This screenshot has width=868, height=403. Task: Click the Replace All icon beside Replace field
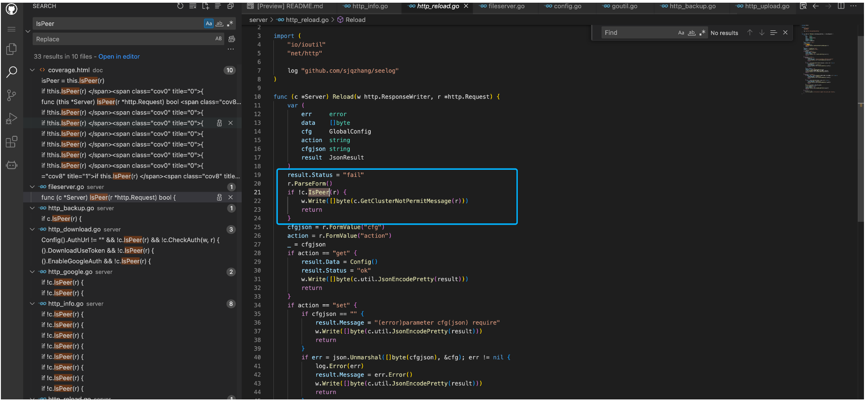tap(231, 39)
